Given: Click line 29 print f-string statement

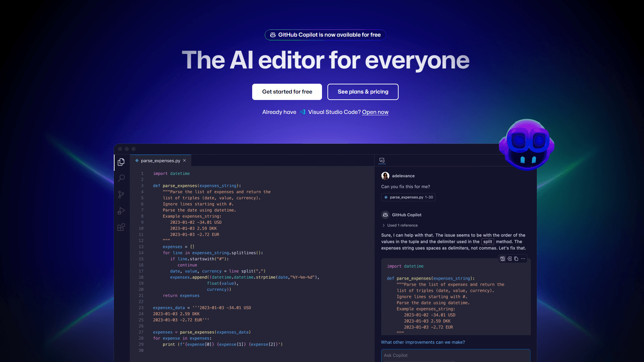Looking at the screenshot, I should coord(223,344).
